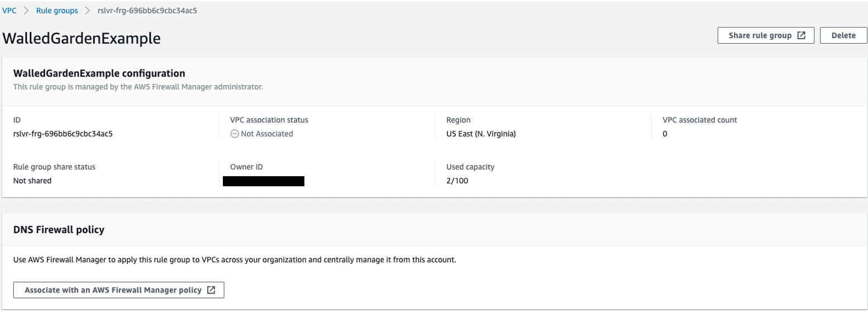868x311 pixels.
Task: Click Associate with an AWS Firewall Manager policy
Action: point(118,290)
